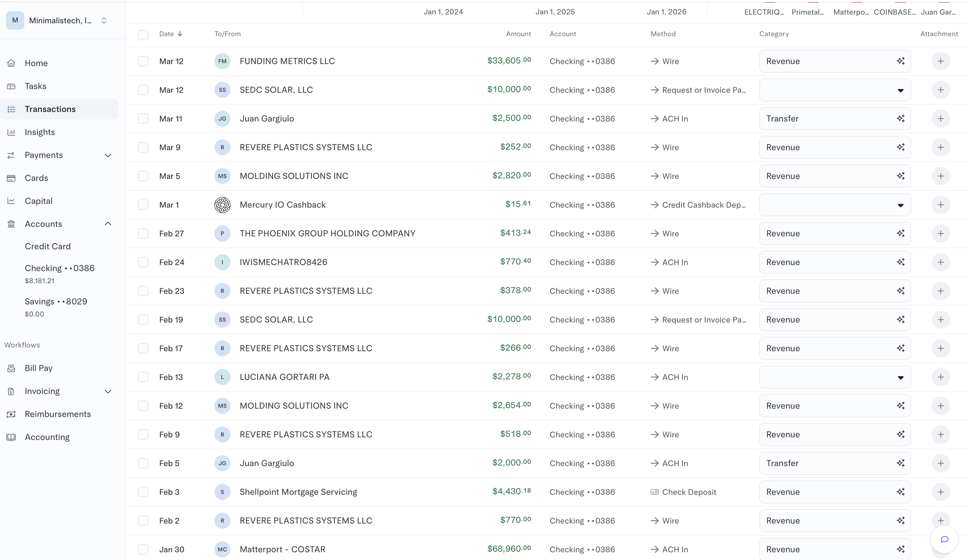
Task: Go to Transactions in the sidebar
Action: click(50, 109)
